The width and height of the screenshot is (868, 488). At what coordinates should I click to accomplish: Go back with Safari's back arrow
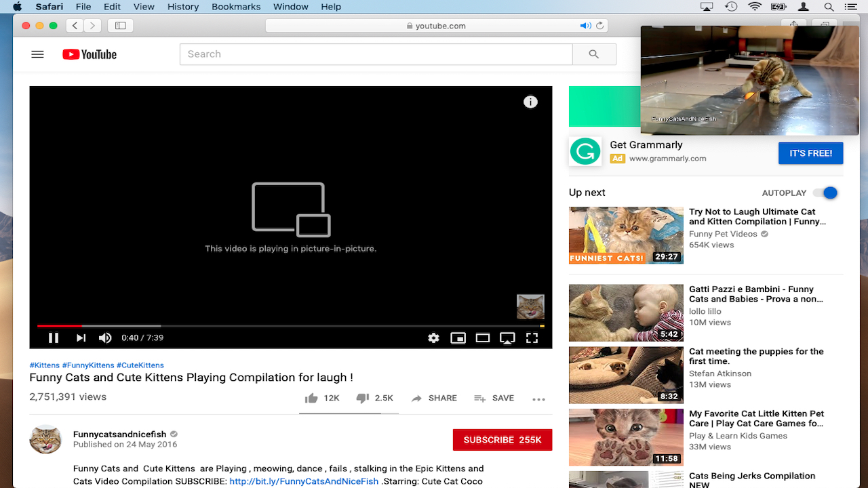point(75,26)
